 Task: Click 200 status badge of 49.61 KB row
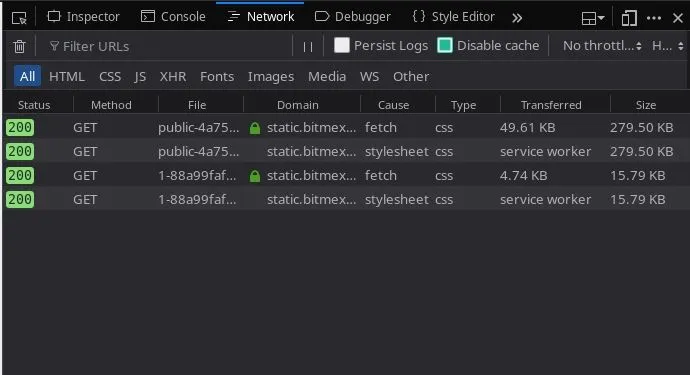[20, 128]
